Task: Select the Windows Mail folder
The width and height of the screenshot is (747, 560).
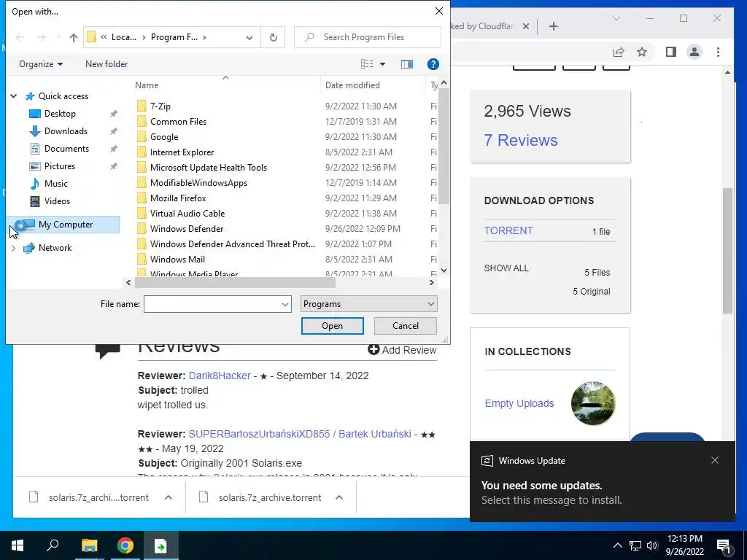Action: [x=177, y=259]
